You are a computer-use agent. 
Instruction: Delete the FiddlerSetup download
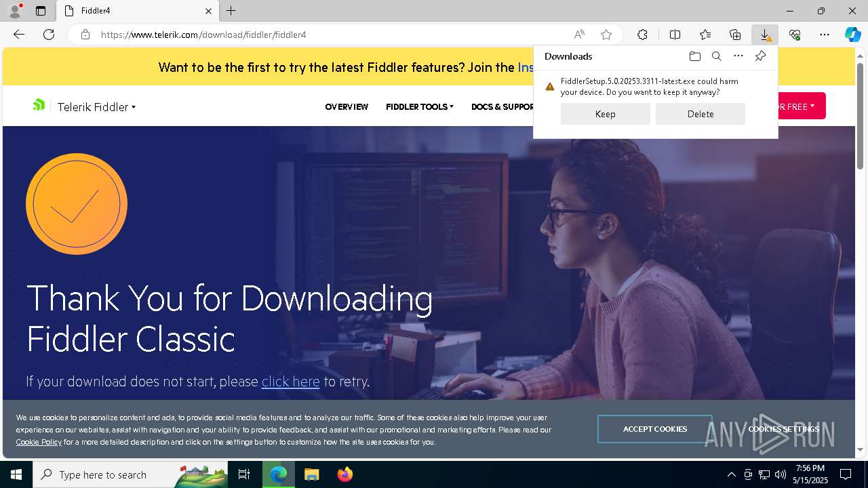pyautogui.click(x=701, y=114)
